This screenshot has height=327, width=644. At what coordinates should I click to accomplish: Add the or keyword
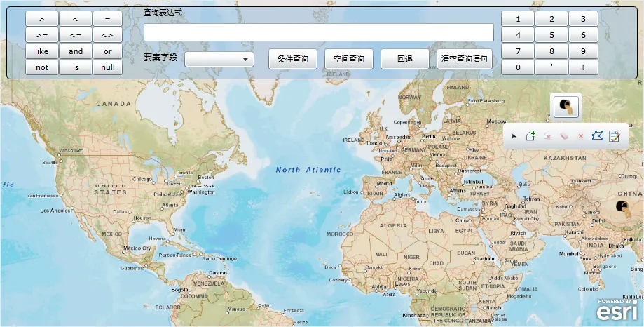[x=108, y=51]
